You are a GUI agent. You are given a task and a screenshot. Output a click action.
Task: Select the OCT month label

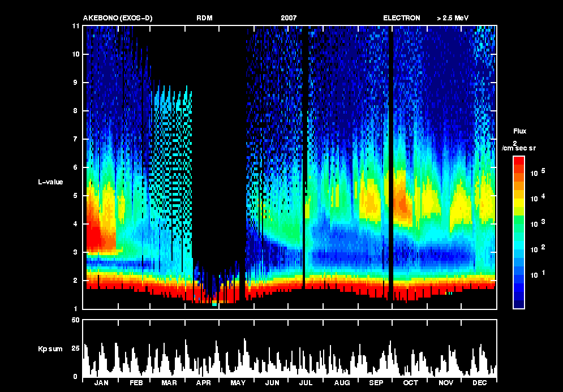coord(411,383)
